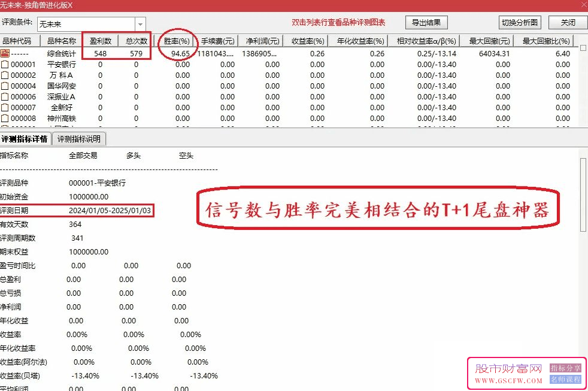The image size is (588, 391).
Task: Click the 综合统计 row summary icon
Action: pyautogui.click(x=5, y=53)
